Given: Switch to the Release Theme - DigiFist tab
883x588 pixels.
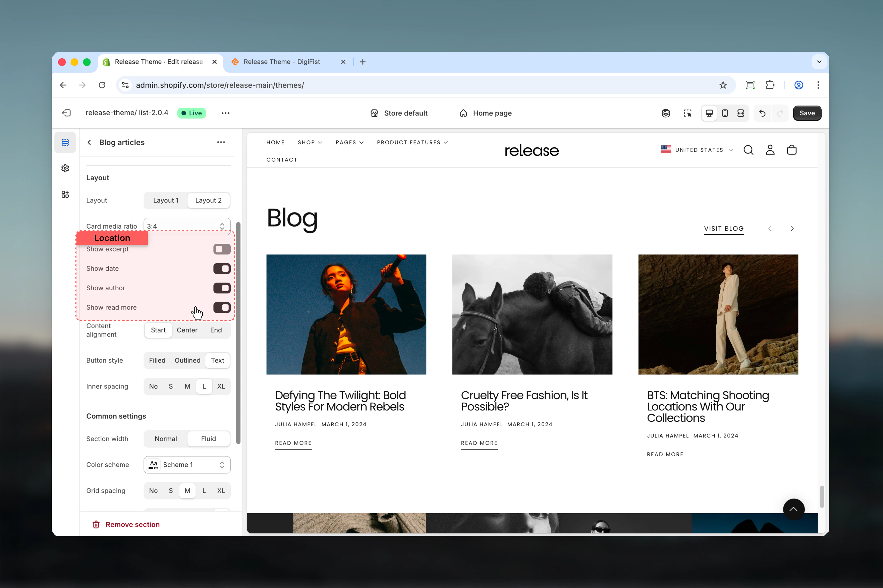Looking at the screenshot, I should (x=289, y=62).
